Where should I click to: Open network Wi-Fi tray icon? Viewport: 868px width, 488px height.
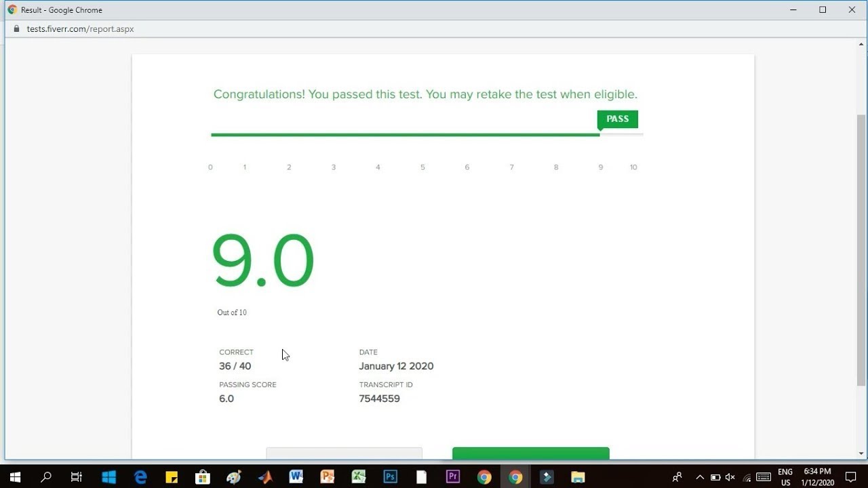coord(747,477)
